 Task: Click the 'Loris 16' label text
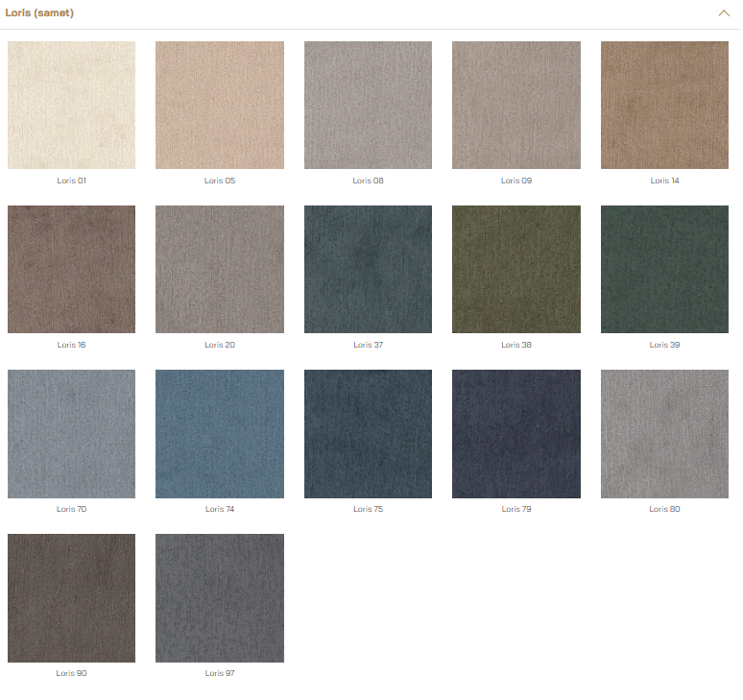pos(72,345)
